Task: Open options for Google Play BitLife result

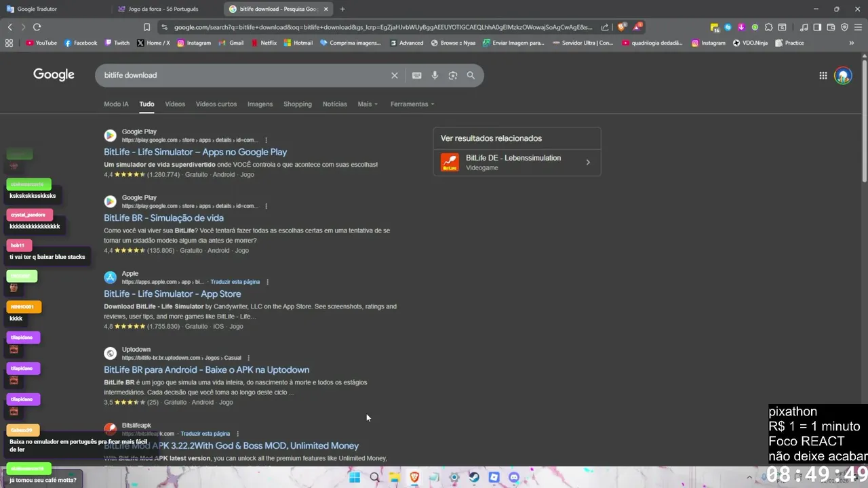Action: [266, 140]
